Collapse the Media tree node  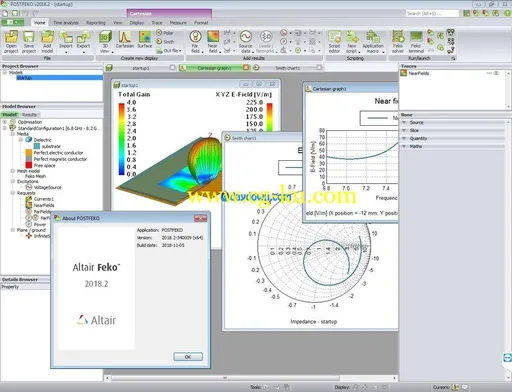(x=13, y=134)
